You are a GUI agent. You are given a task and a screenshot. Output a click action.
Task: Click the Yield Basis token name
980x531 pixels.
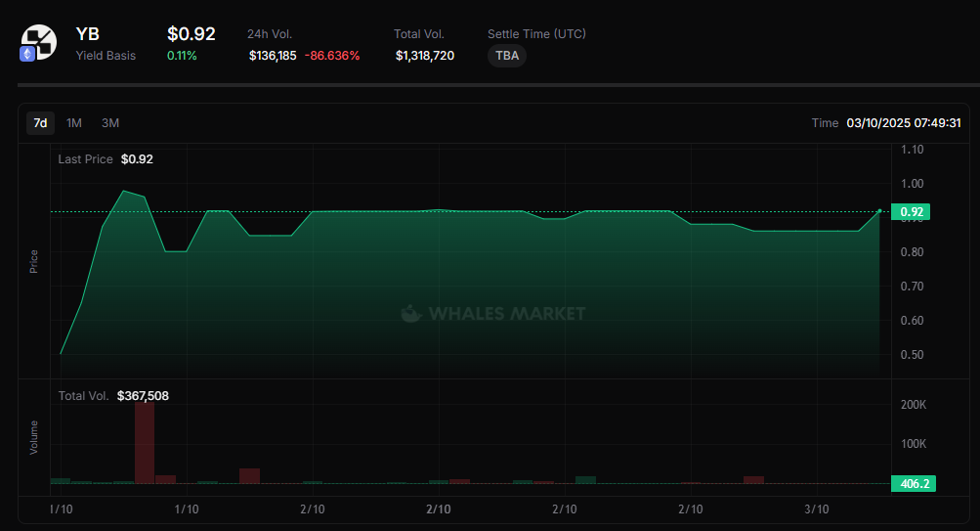[106, 56]
